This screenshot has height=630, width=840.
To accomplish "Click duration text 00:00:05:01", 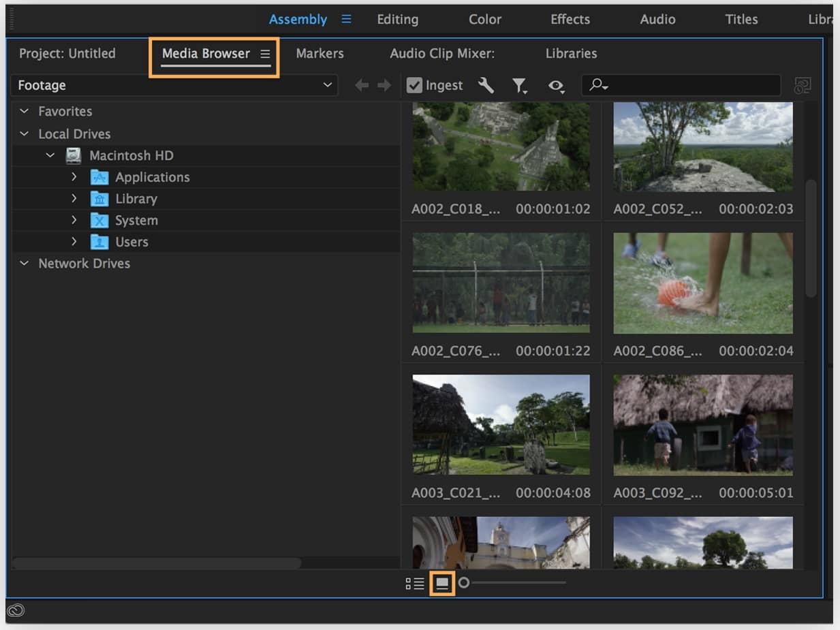I will pyautogui.click(x=756, y=492).
